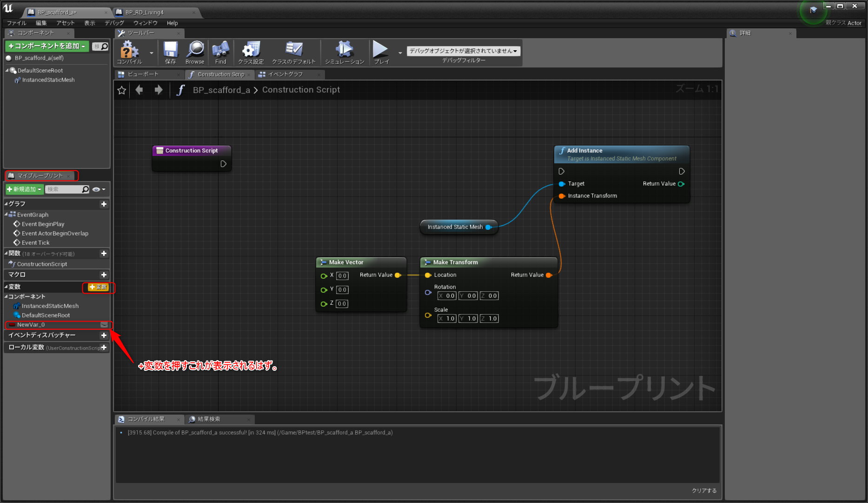Screen dimensions: 868x503
Task: Switch to the 結果検索 tab
Action: 219,419
